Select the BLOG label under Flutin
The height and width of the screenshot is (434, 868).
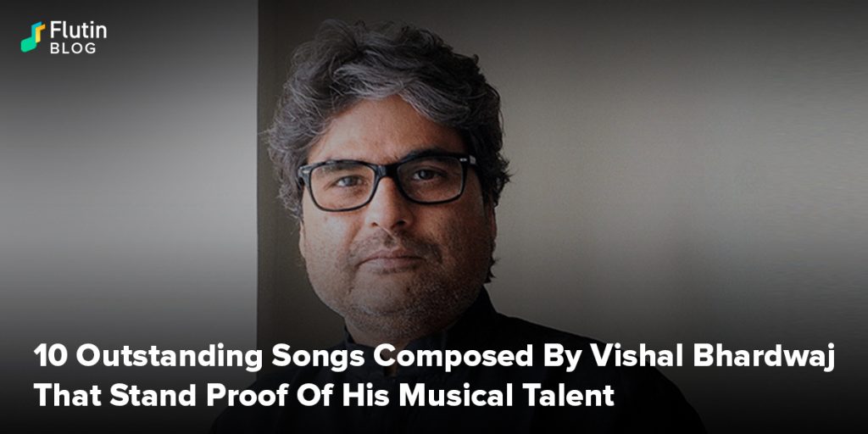pyautogui.click(x=73, y=48)
